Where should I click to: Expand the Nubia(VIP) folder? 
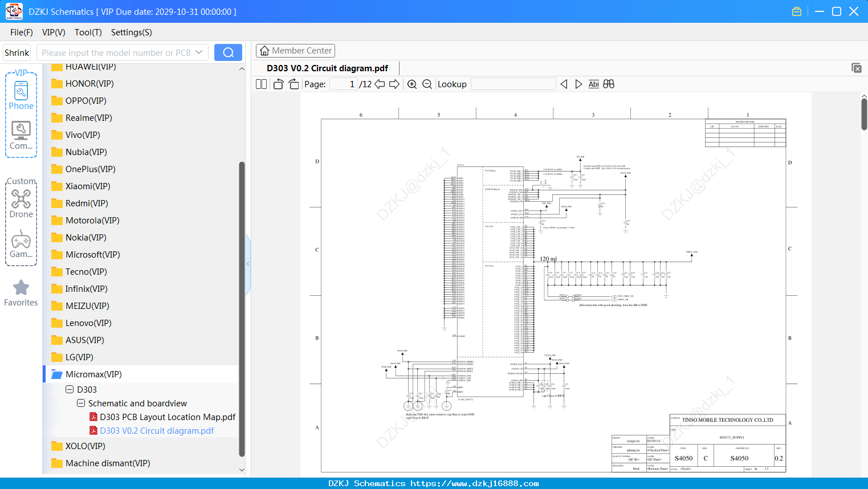pos(79,152)
